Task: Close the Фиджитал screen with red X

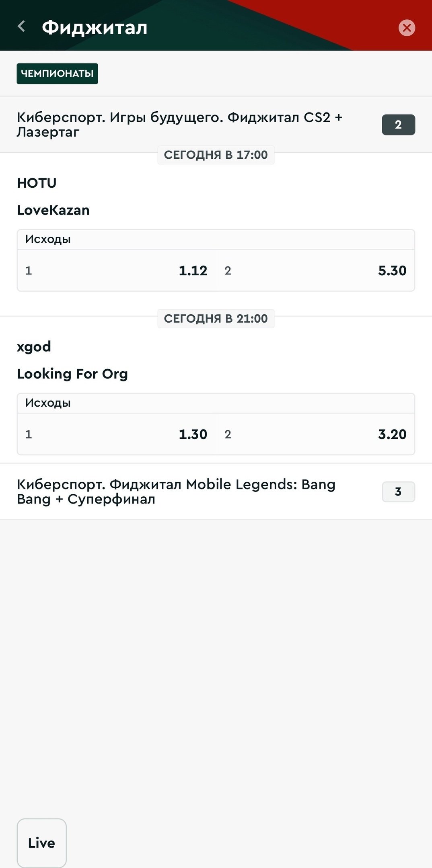Action: pyautogui.click(x=407, y=28)
